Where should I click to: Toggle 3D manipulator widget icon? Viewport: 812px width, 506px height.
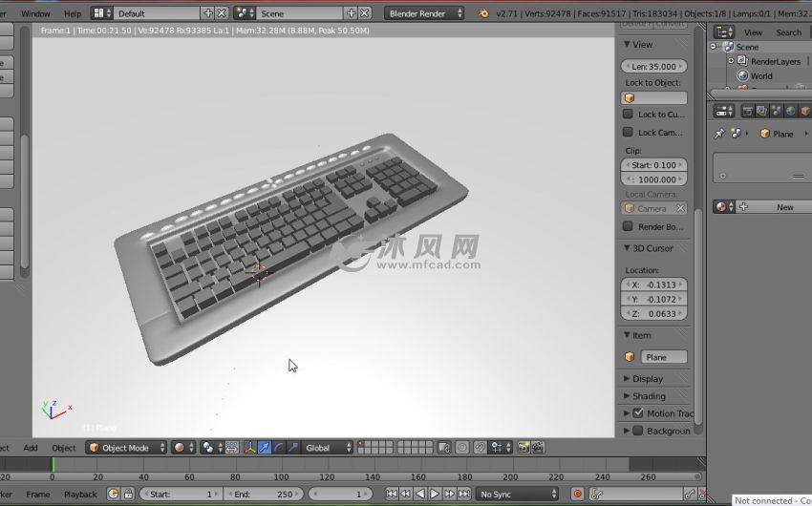(x=249, y=447)
